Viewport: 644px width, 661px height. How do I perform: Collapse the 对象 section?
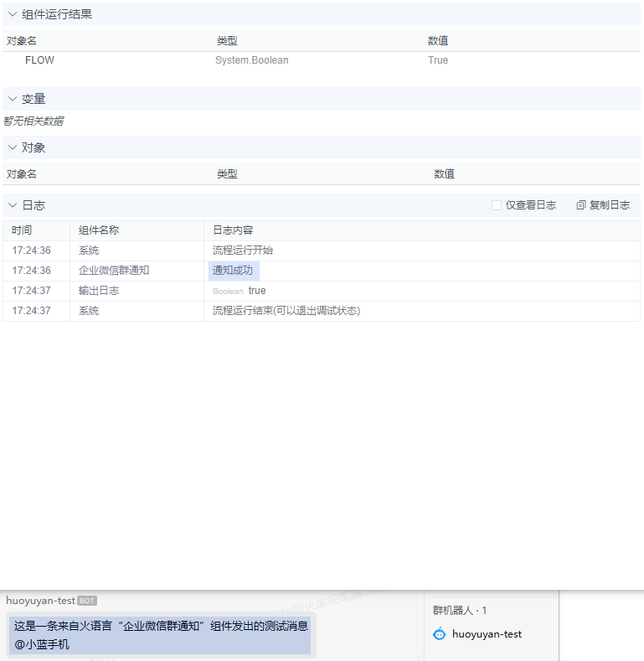click(x=13, y=147)
